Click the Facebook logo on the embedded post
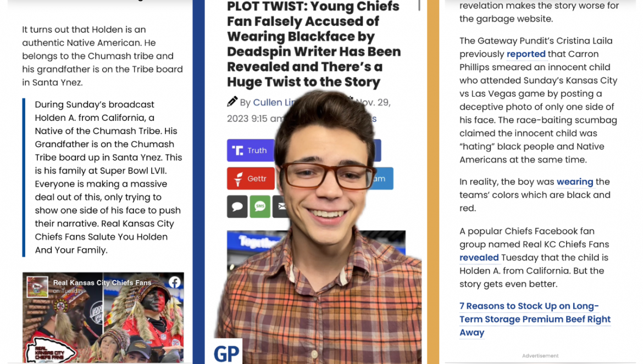This screenshot has width=643, height=364. click(175, 283)
